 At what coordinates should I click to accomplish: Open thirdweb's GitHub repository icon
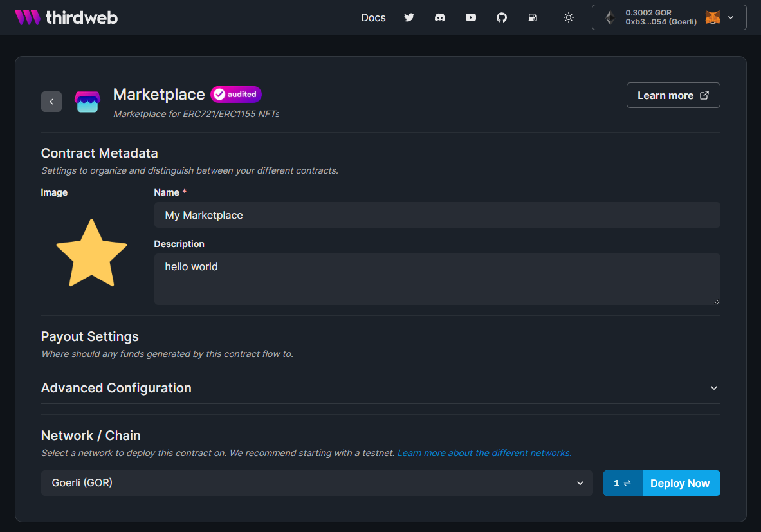[502, 17]
